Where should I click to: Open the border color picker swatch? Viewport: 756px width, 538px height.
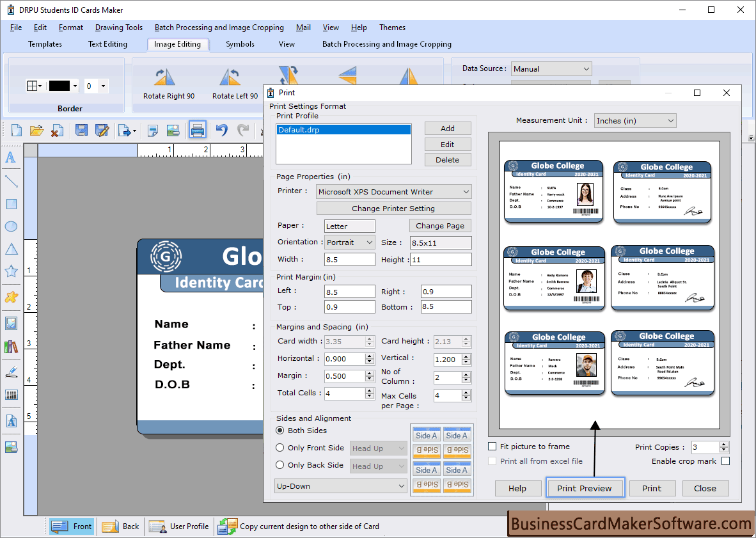[61, 86]
